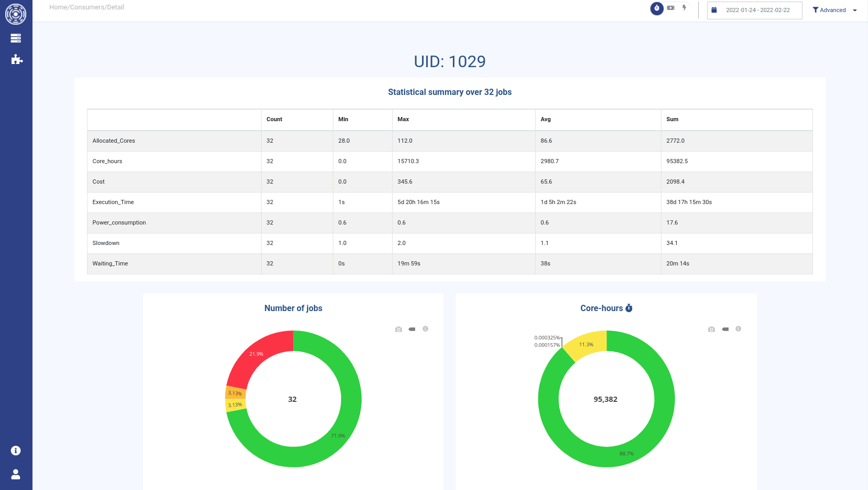Open the server stack sidebar icon
Image resolution: width=868 pixels, height=490 pixels.
point(16,38)
